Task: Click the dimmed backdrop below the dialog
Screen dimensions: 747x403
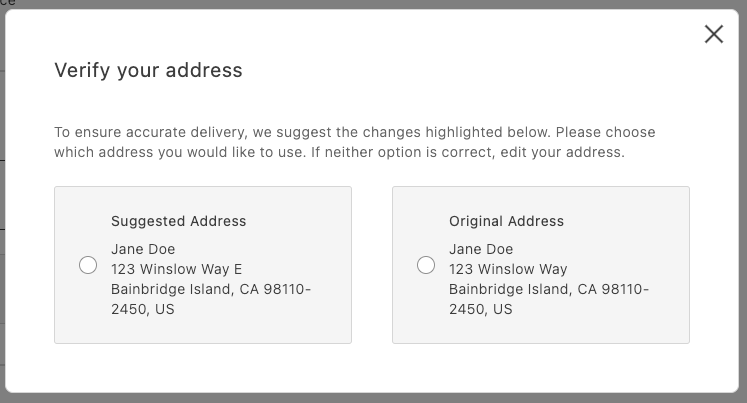Action: [373, 398]
